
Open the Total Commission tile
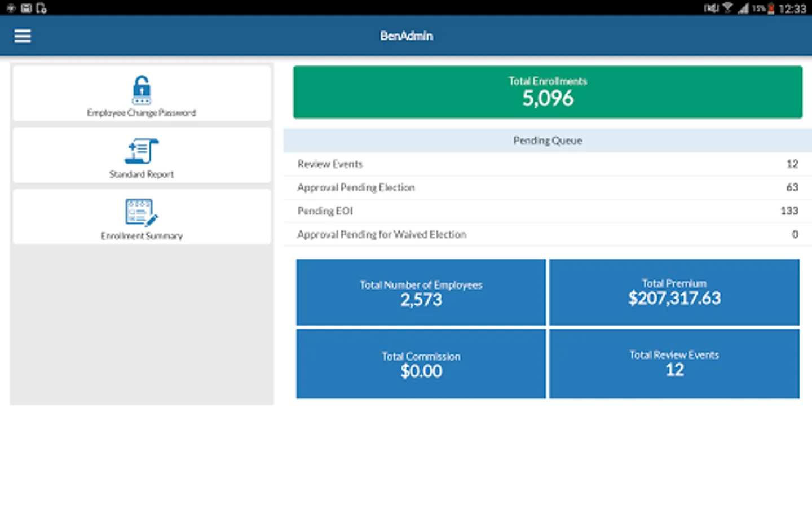pyautogui.click(x=421, y=364)
